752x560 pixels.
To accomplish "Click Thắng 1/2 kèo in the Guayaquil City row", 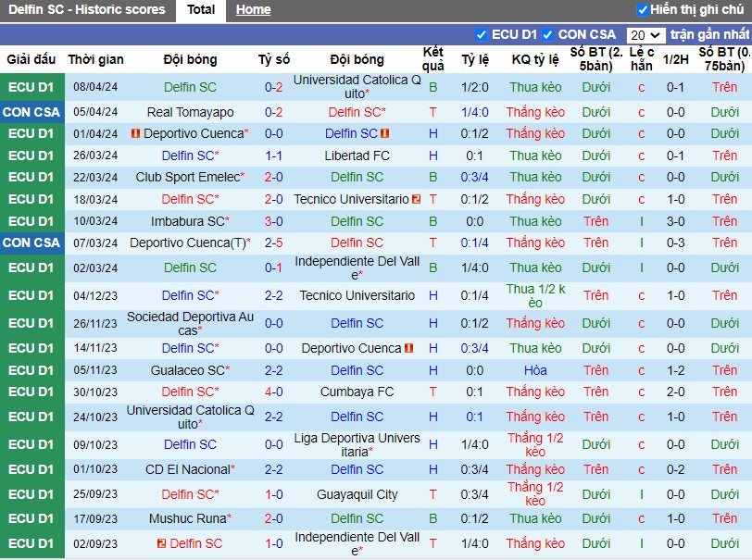I will [x=535, y=494].
